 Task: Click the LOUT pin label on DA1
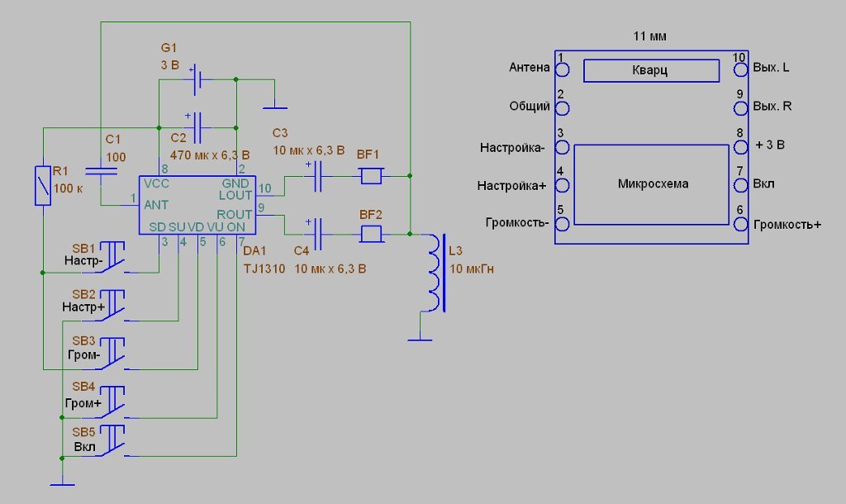[x=235, y=195]
